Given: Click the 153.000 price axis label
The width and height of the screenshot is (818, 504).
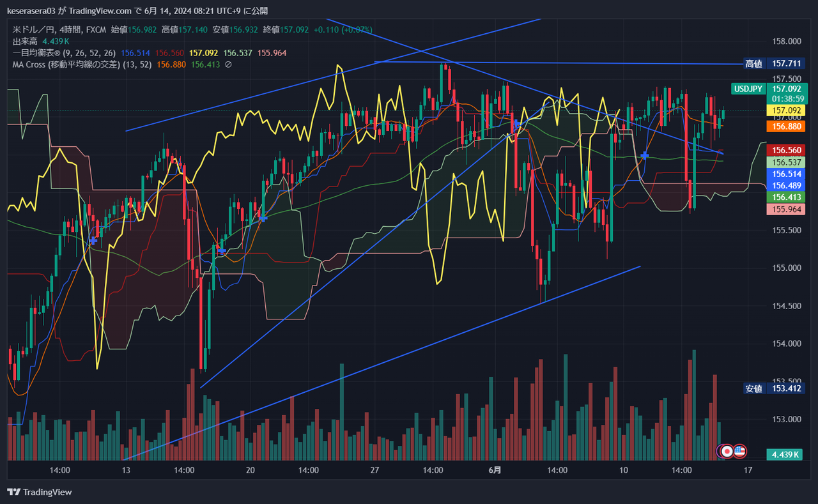Looking at the screenshot, I should 787,420.
